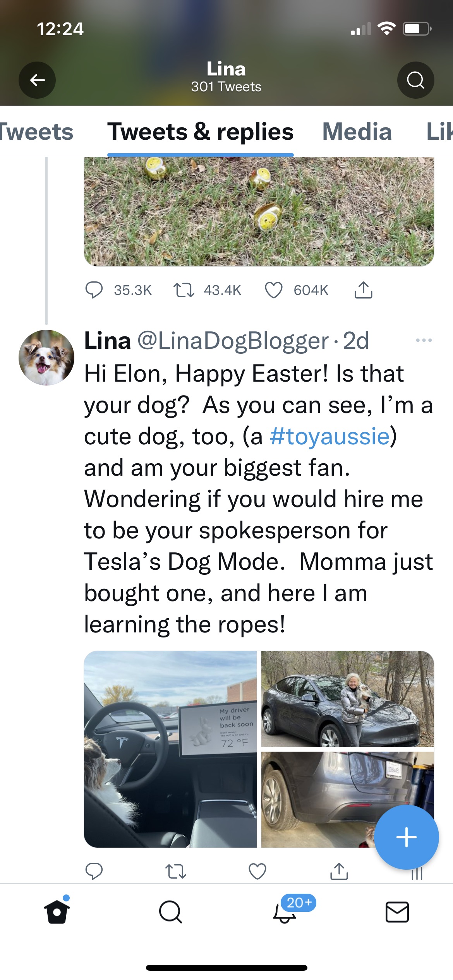Tap the back arrow button
Image resolution: width=453 pixels, height=980 pixels.
coord(37,80)
